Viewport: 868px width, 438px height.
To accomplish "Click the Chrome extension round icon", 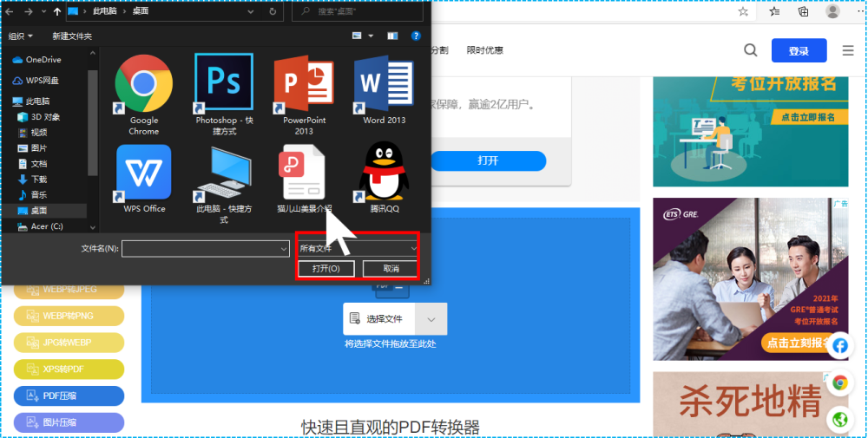I will (x=839, y=382).
